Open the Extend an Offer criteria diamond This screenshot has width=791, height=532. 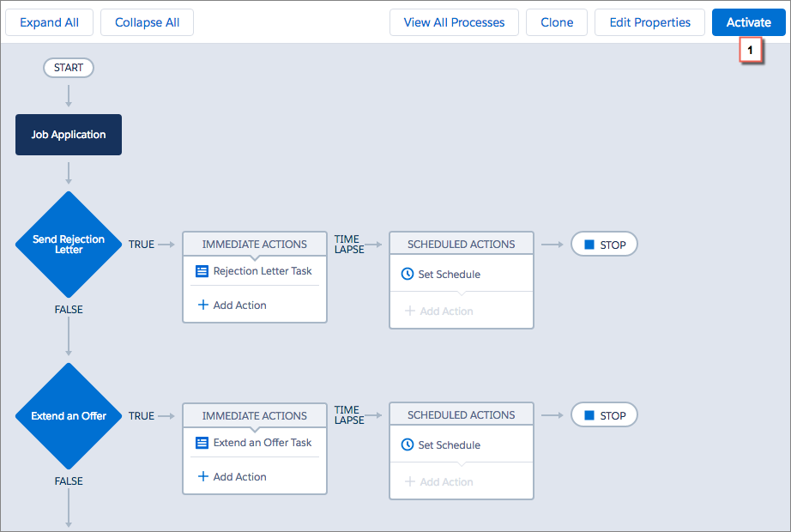tap(69, 416)
